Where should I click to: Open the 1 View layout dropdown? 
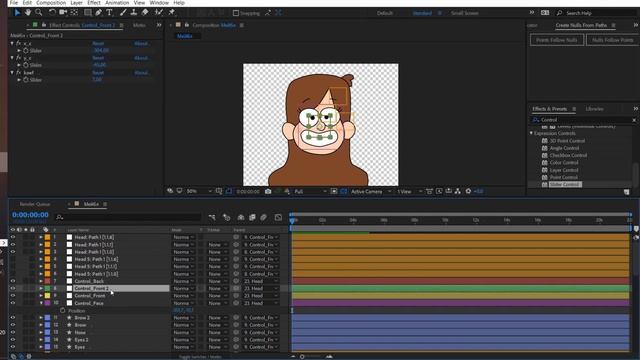tap(409, 191)
